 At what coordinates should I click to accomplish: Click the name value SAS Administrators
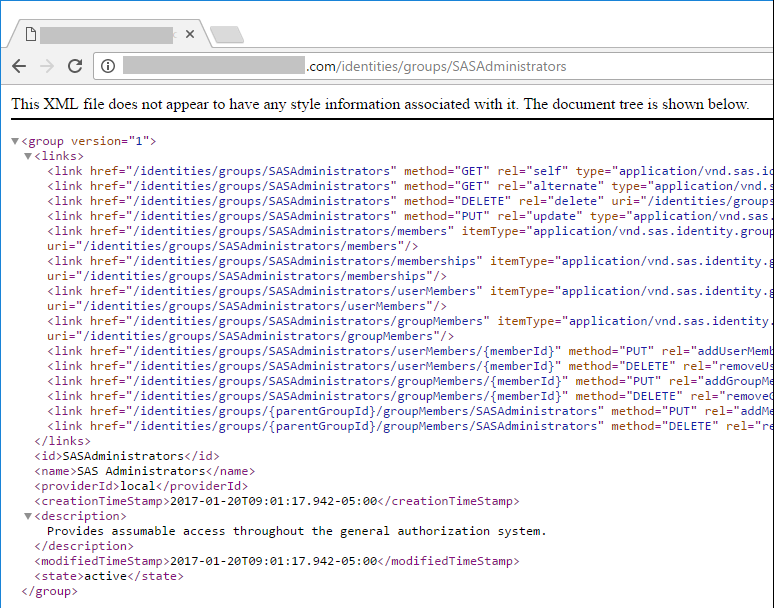coord(141,471)
